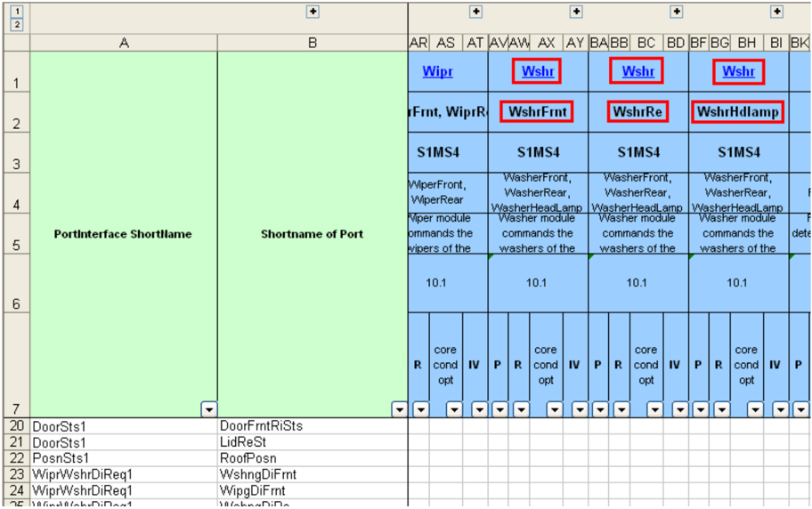The image size is (812, 509).
Task: Select the PortInterface ShortName header cell
Action: tap(124, 234)
